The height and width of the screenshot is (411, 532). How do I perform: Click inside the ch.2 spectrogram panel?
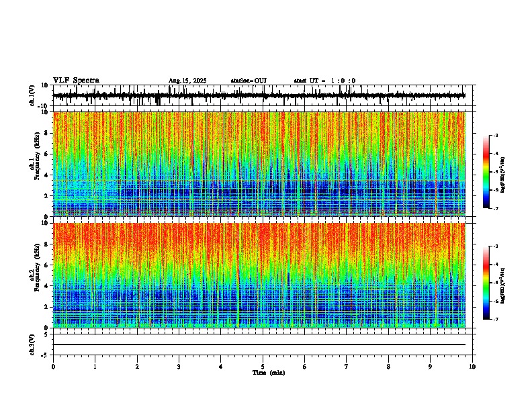coord(259,275)
